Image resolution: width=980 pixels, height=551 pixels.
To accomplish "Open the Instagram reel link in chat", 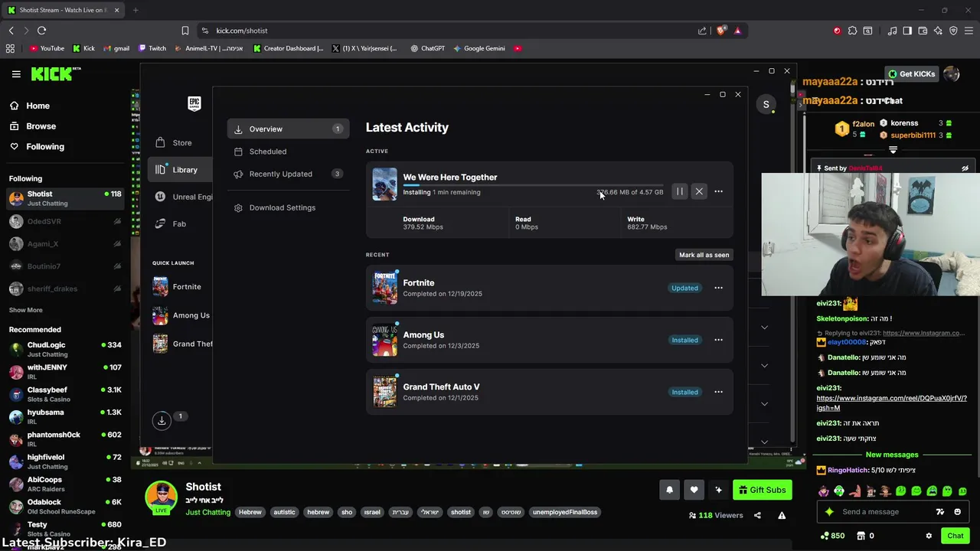I will click(x=891, y=403).
